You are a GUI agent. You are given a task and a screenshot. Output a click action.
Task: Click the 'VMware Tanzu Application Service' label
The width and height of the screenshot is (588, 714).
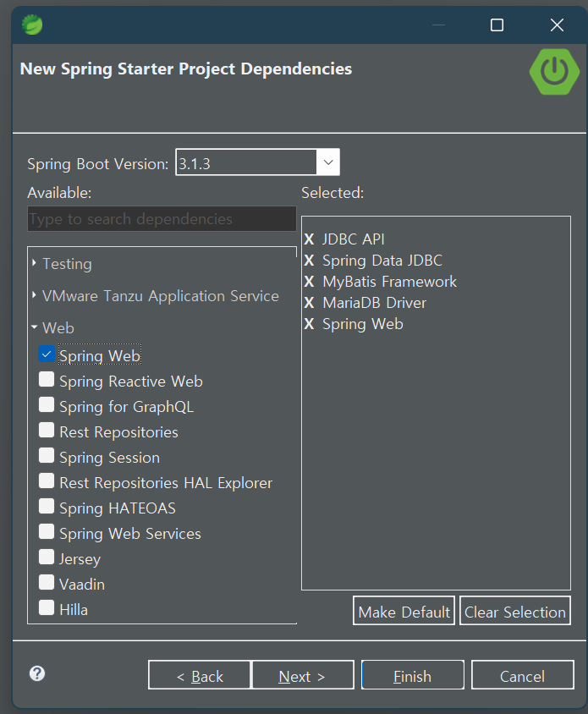(x=160, y=296)
